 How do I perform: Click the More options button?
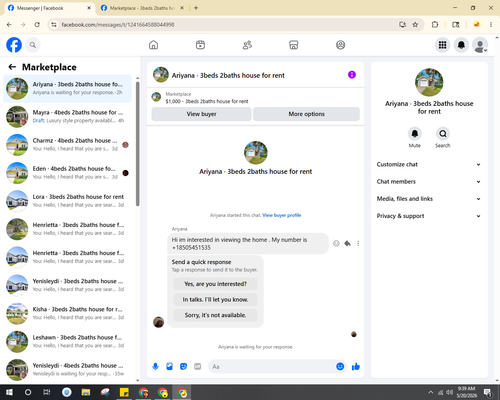306,114
